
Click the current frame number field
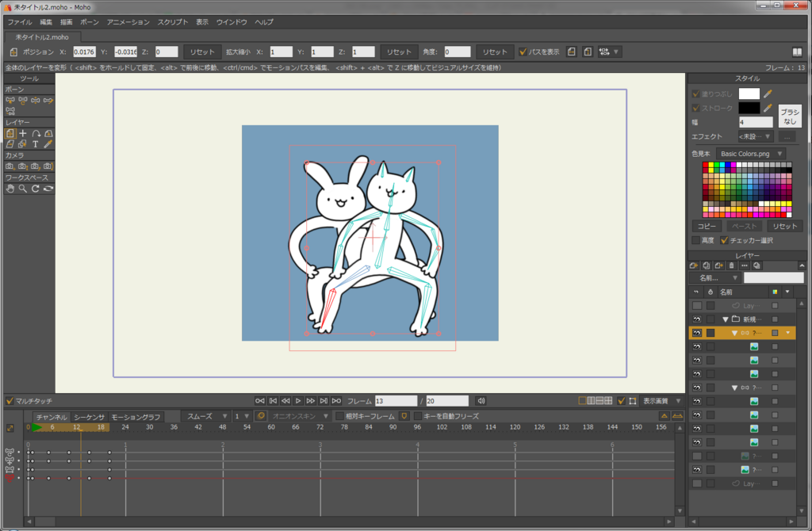tap(396, 401)
